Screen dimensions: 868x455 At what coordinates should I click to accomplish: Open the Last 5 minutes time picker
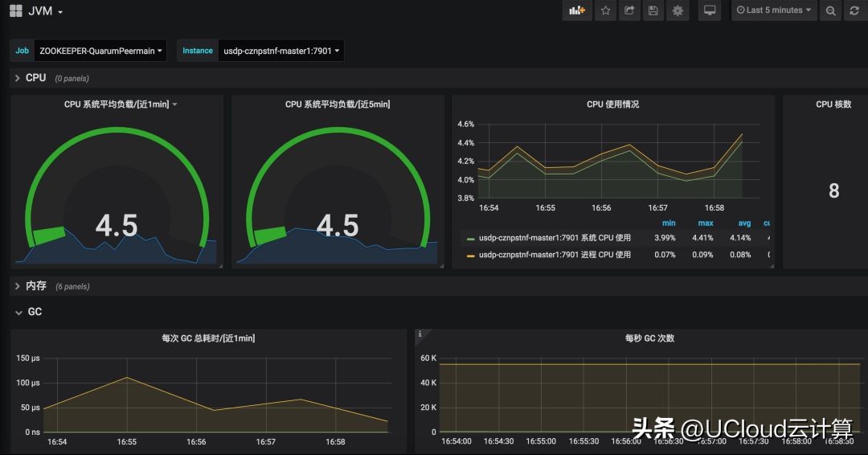point(774,10)
